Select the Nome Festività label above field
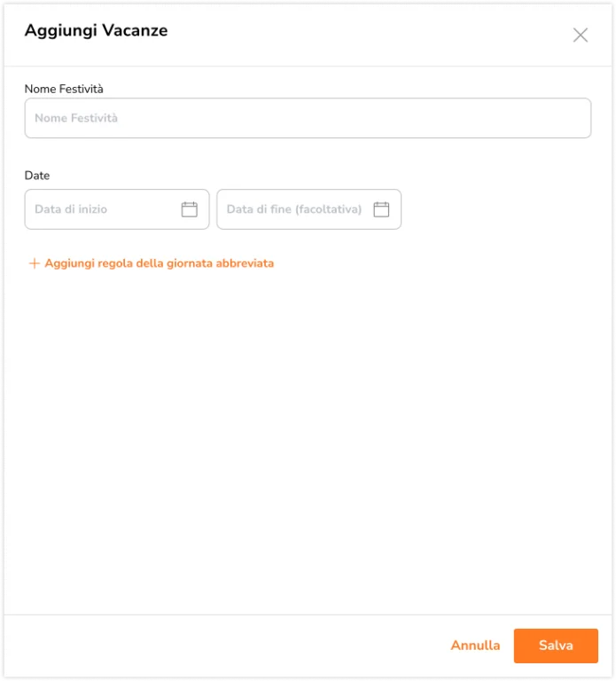Screen dimensions: 616x681 (x=64, y=89)
